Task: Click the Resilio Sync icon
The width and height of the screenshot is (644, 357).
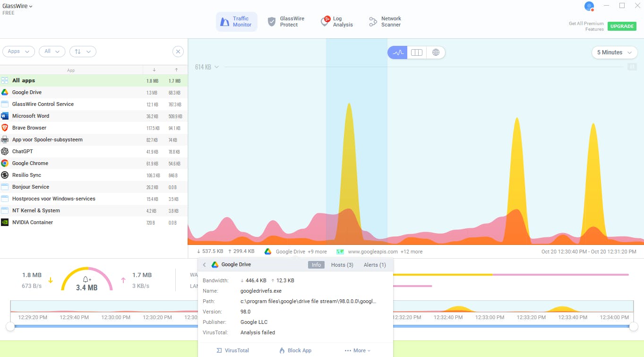Action: [5, 175]
